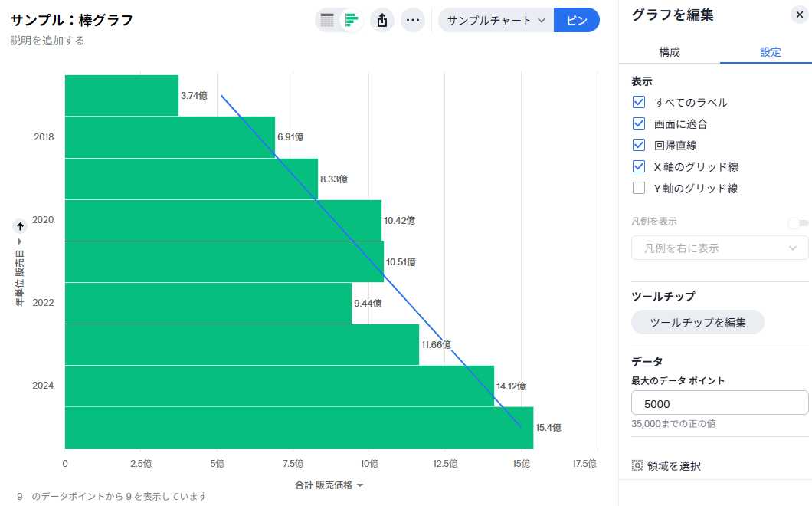Click 領域を選択 link
Viewport: 812px width, 506px height.
(674, 466)
